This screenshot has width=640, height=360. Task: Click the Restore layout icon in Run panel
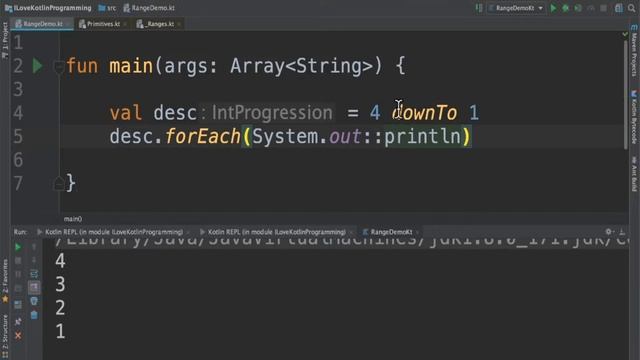point(18,304)
